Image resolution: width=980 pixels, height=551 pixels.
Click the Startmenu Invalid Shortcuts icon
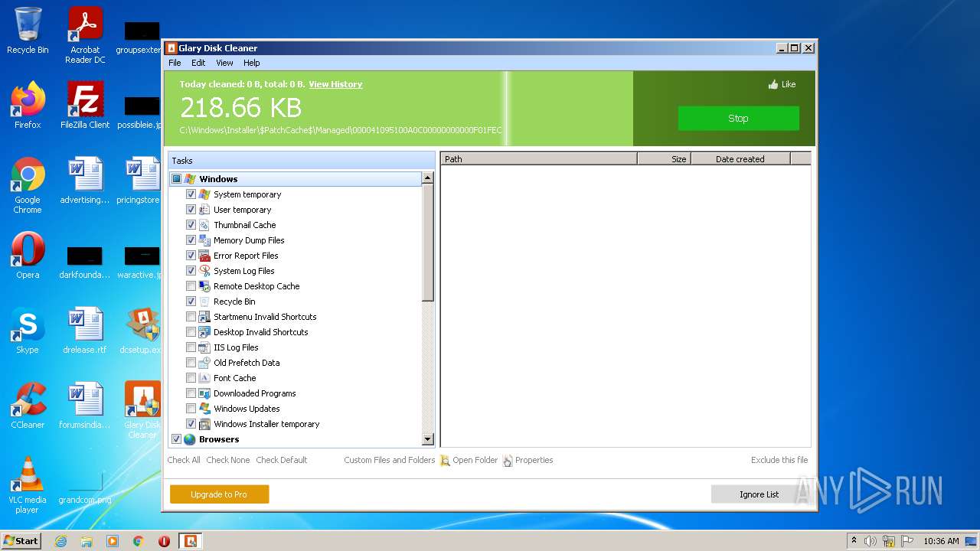tap(204, 317)
